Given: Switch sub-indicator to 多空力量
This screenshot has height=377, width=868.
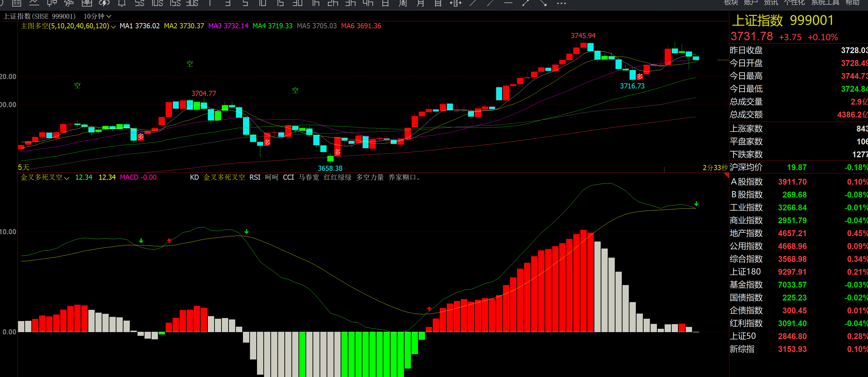Looking at the screenshot, I should coord(370,177).
